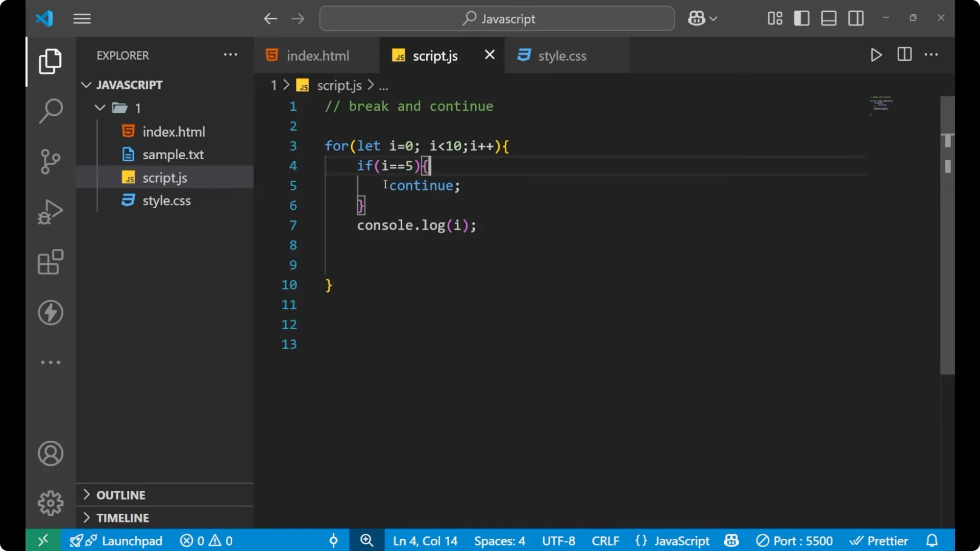Open Prettier formatter in status bar
The image size is (980, 551).
point(879,540)
